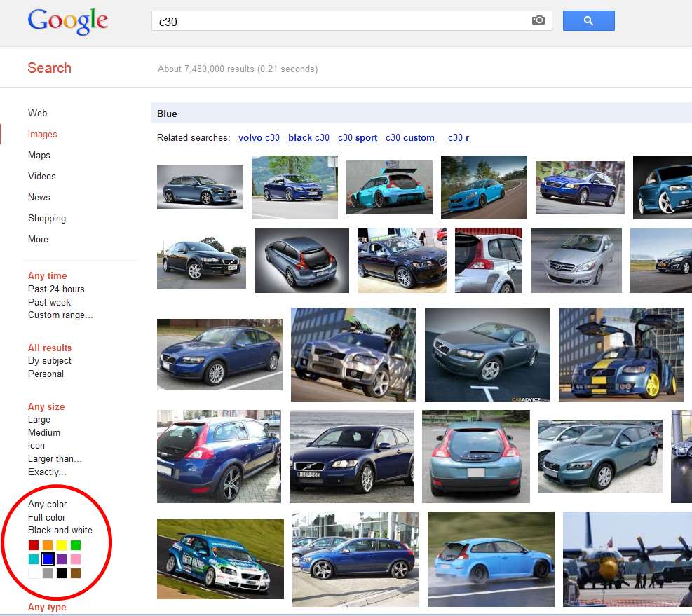Open related search c30 r
The image size is (692, 616).
pyautogui.click(x=459, y=137)
